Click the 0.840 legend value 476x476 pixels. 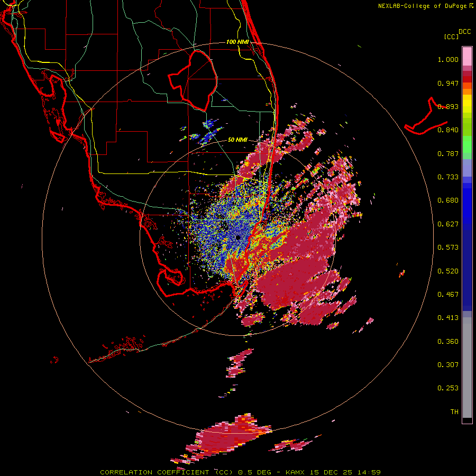448,130
